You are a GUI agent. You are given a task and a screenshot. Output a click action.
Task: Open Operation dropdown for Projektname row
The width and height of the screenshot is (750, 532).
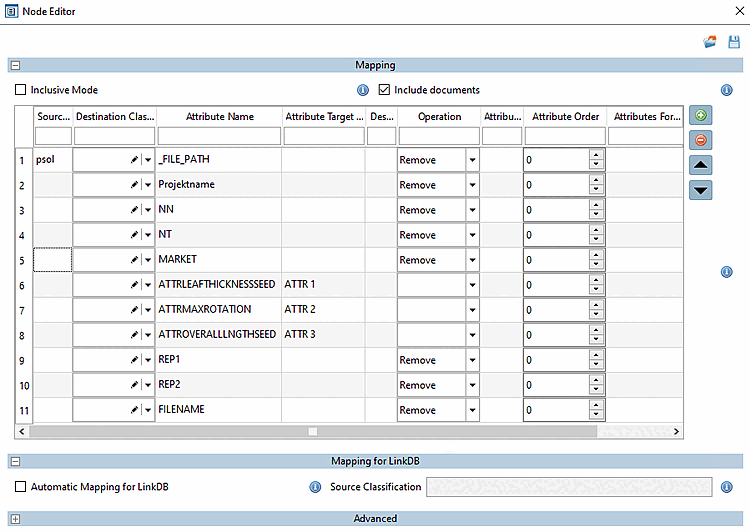[x=473, y=185]
